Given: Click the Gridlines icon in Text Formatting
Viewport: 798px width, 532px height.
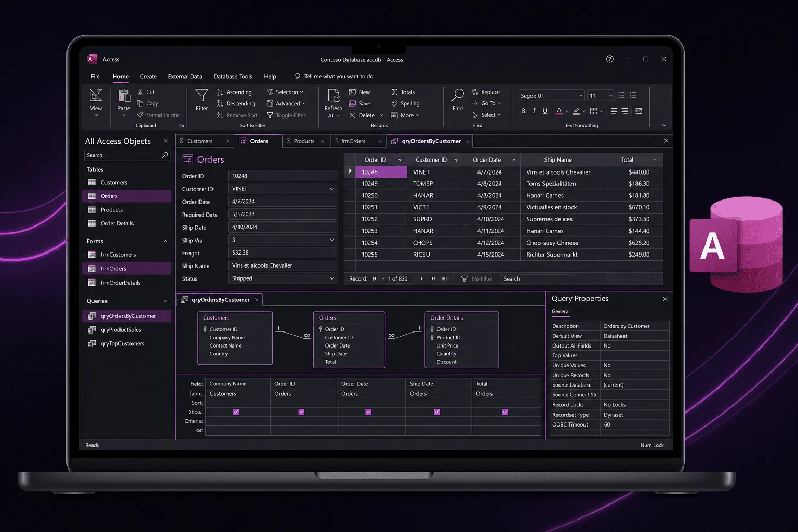Looking at the screenshot, I should (x=593, y=111).
